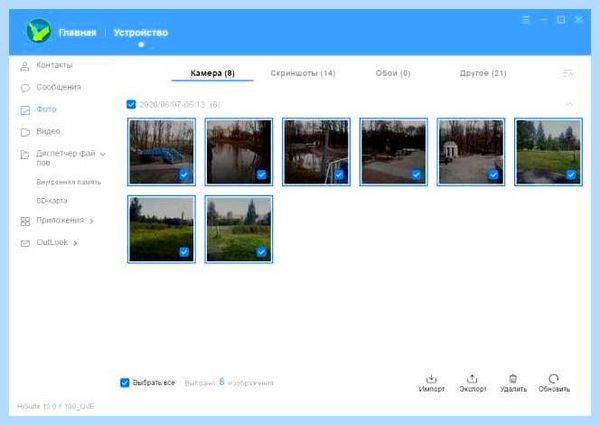Open the green lawn with firs thumbnail
Viewport: 600px width, 425px height.
point(548,151)
